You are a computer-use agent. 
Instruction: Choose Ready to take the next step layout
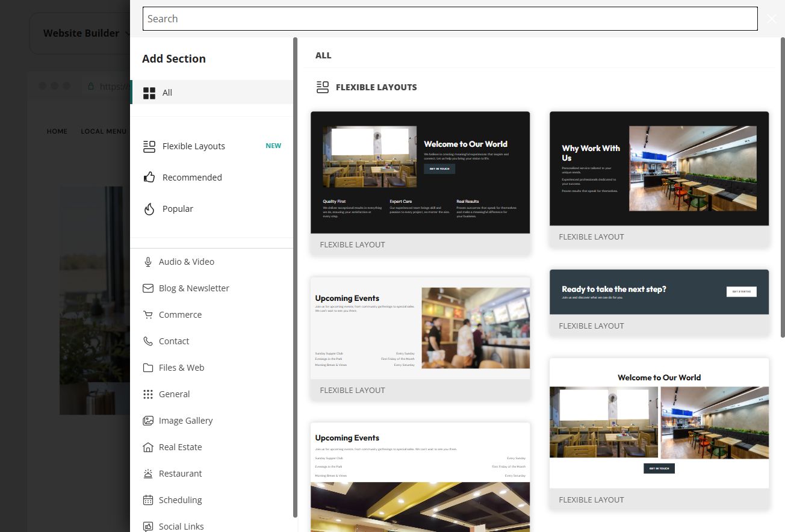tap(659, 303)
